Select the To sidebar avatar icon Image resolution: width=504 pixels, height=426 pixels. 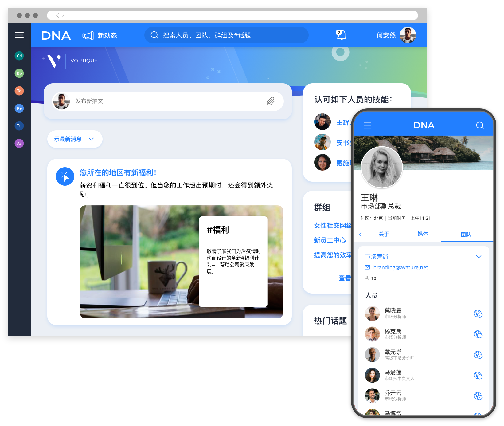[x=19, y=91]
